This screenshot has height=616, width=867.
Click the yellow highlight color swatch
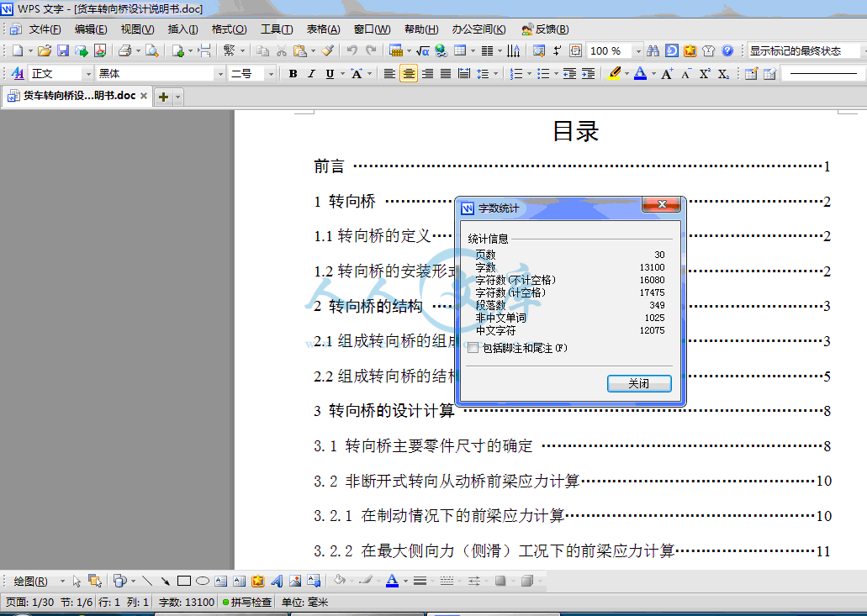pyautogui.click(x=615, y=73)
